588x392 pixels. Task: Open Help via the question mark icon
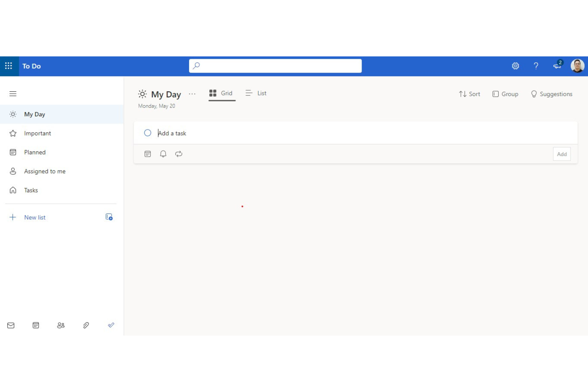click(536, 66)
